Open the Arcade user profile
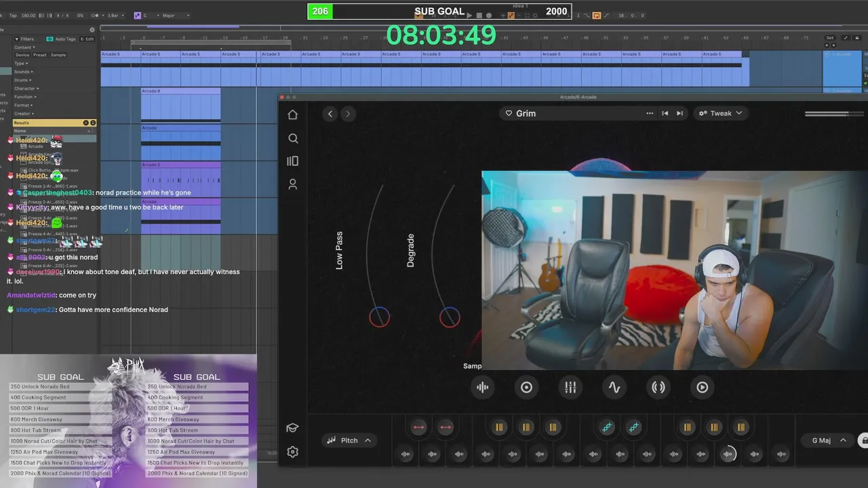This screenshot has width=868, height=488. pyautogui.click(x=292, y=184)
